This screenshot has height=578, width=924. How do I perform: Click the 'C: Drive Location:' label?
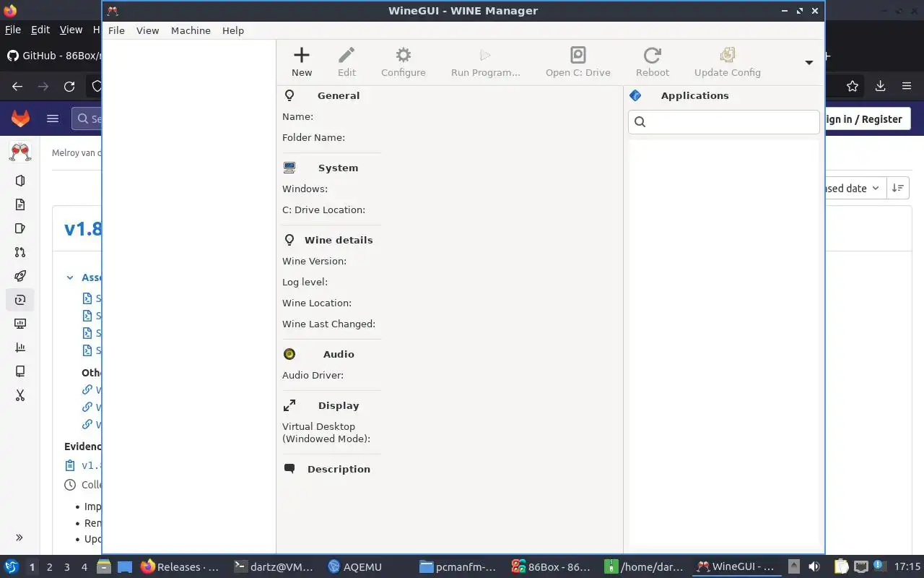[x=323, y=210]
